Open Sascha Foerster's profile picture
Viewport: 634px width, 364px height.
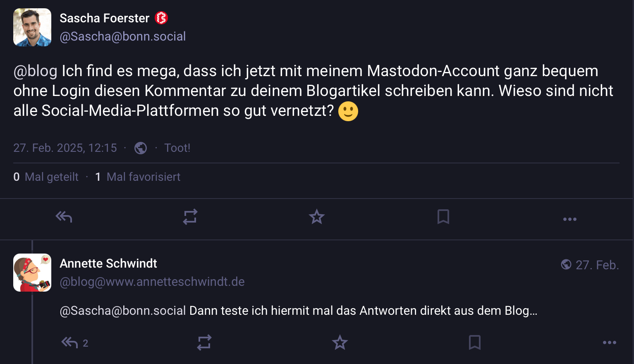point(32,27)
